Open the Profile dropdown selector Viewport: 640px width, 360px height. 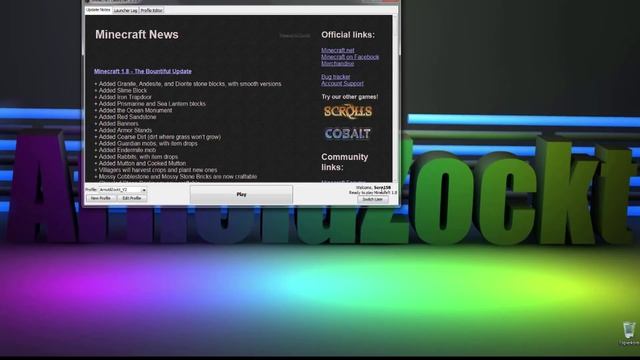click(x=122, y=190)
